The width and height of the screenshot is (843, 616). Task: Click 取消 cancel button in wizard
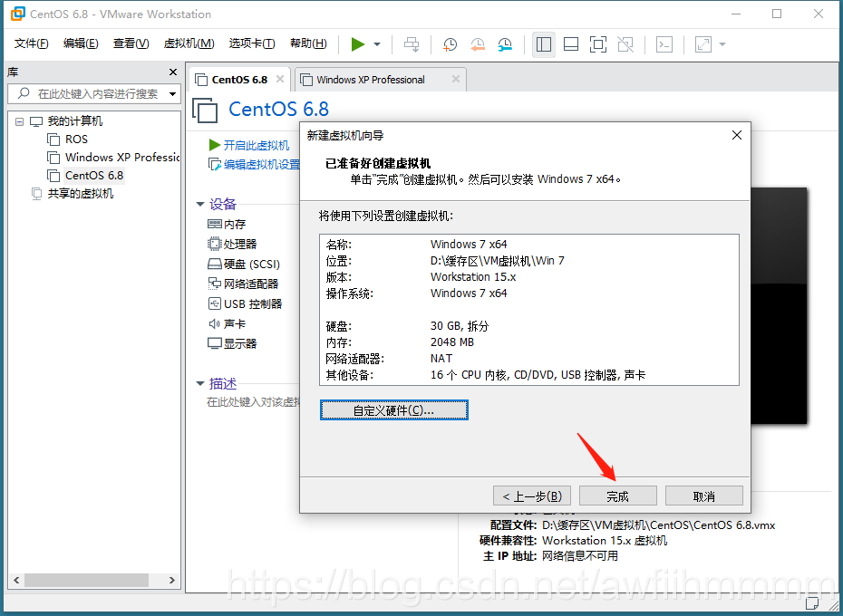[703, 496]
